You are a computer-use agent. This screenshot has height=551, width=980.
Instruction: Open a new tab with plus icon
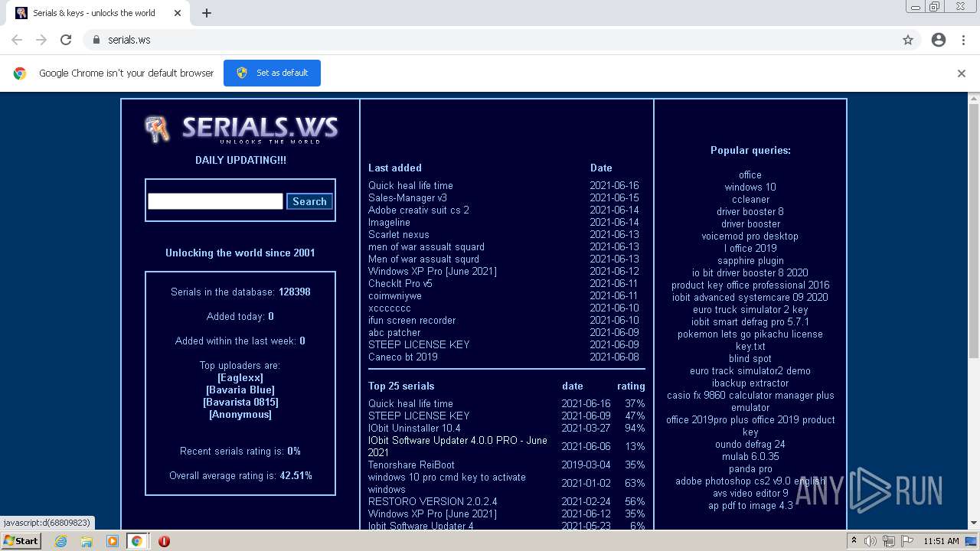[x=207, y=13]
